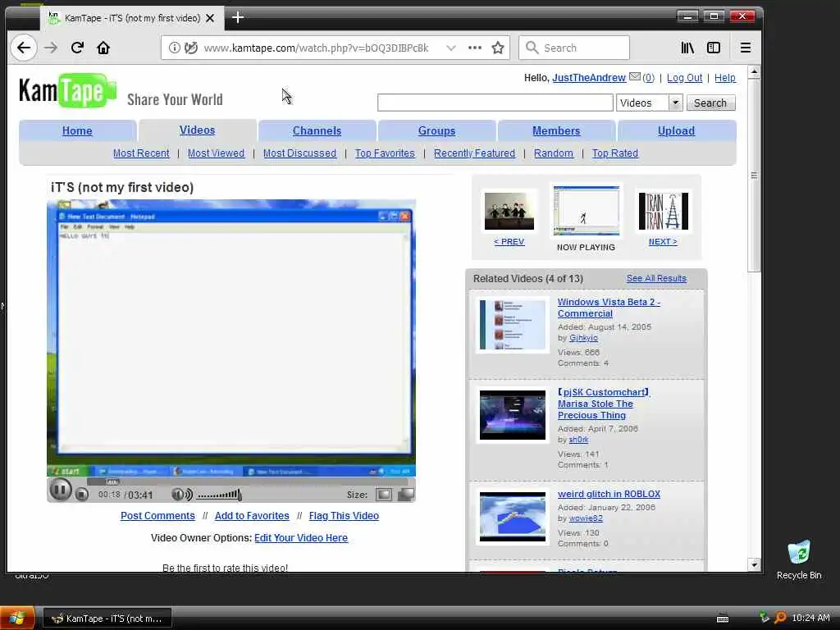Open the Firefox Library icon
Image resolution: width=840 pixels, height=630 pixels.
click(x=687, y=48)
